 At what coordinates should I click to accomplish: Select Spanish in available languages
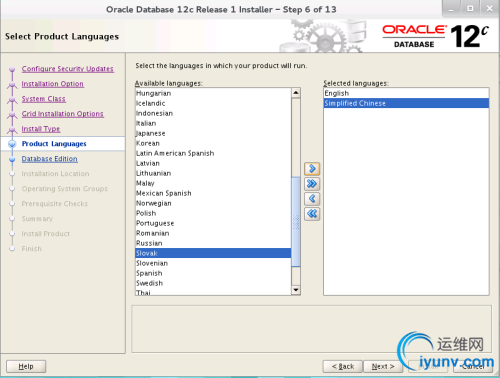click(x=213, y=273)
